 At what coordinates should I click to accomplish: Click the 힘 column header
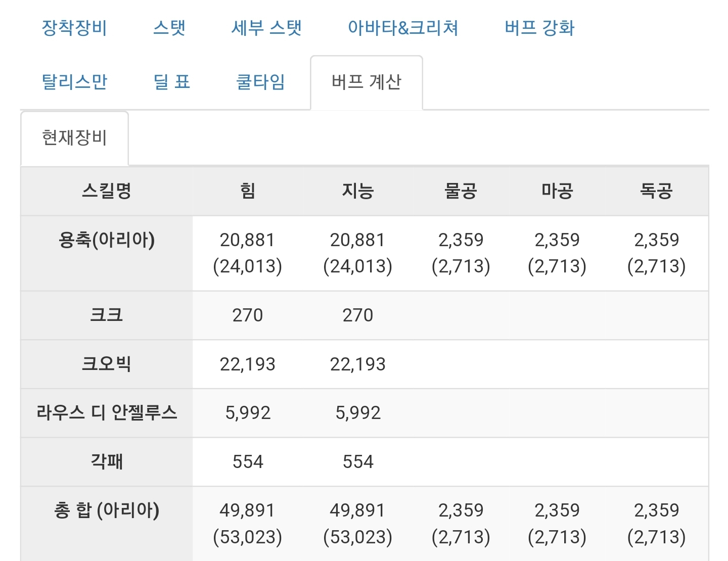click(x=247, y=191)
